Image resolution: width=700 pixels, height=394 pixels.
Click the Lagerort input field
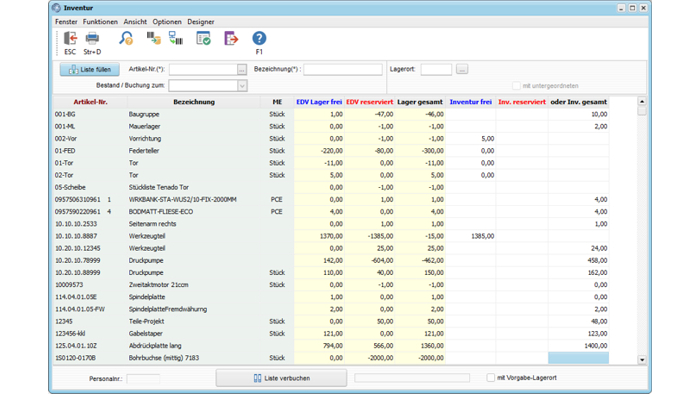[436, 69]
